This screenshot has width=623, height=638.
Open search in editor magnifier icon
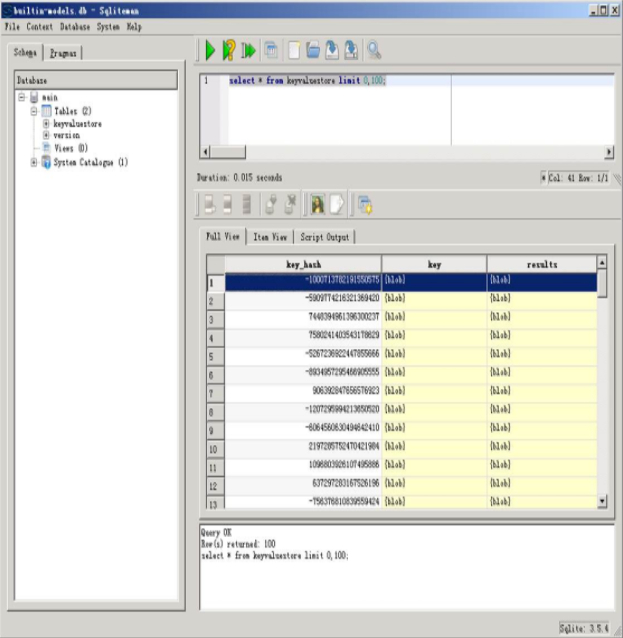(x=374, y=50)
